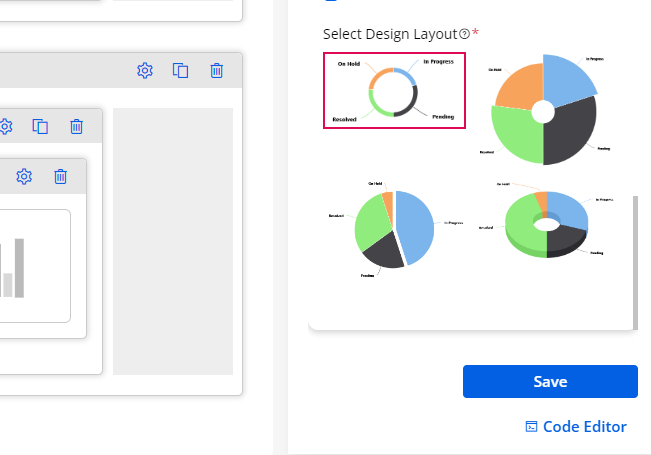Pick the flat pie chart layout
Image resolution: width=651 pixels, height=455 pixels.
tap(394, 230)
